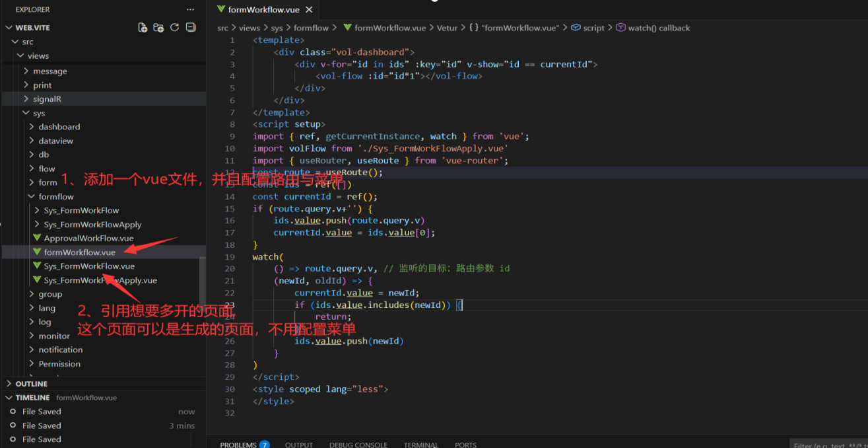
Task: Select the first File Saved timeline entry
Action: [42, 412]
